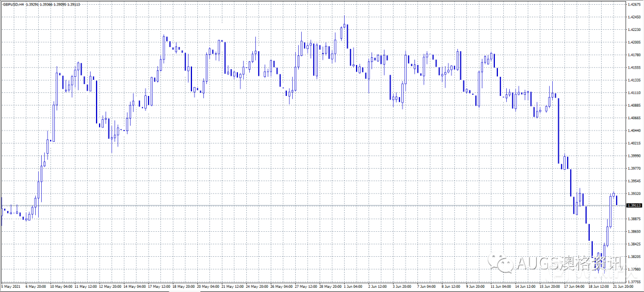Click the current price tag 1.39113

point(634,206)
